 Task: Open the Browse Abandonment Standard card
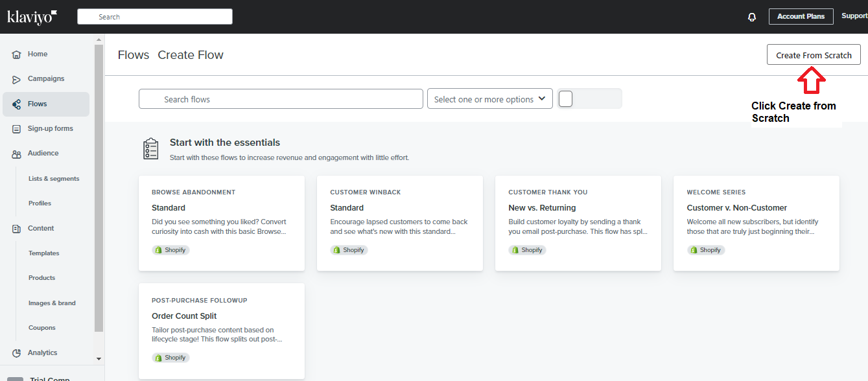tap(222, 223)
